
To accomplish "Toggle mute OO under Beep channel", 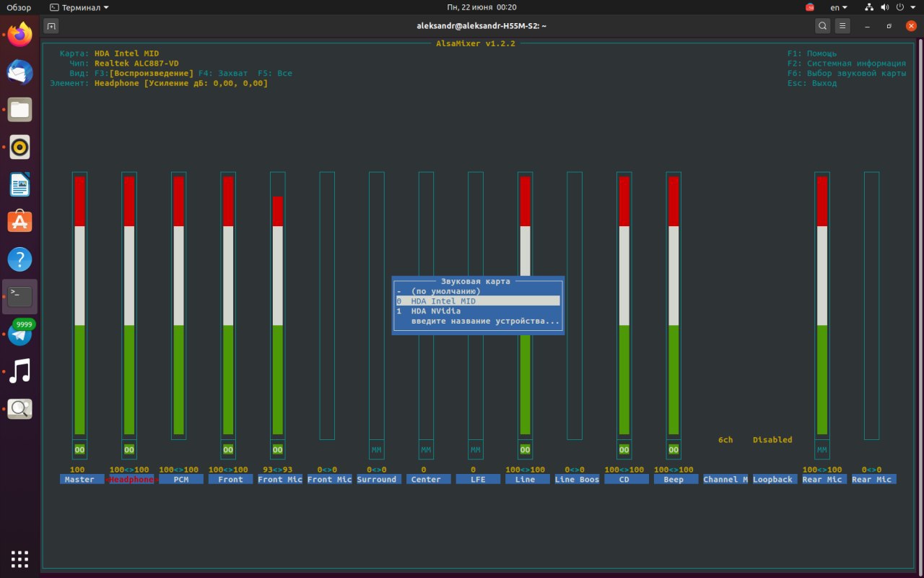I will click(674, 449).
